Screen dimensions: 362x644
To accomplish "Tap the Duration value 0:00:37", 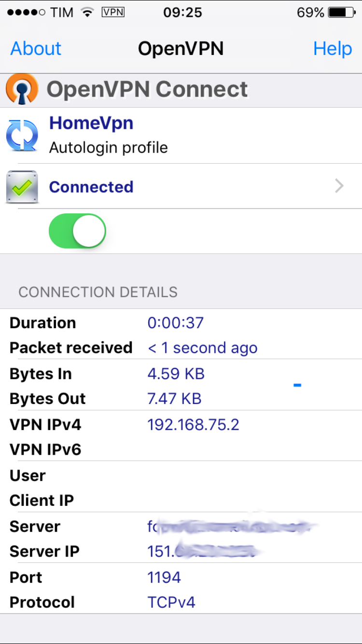I will [x=176, y=322].
